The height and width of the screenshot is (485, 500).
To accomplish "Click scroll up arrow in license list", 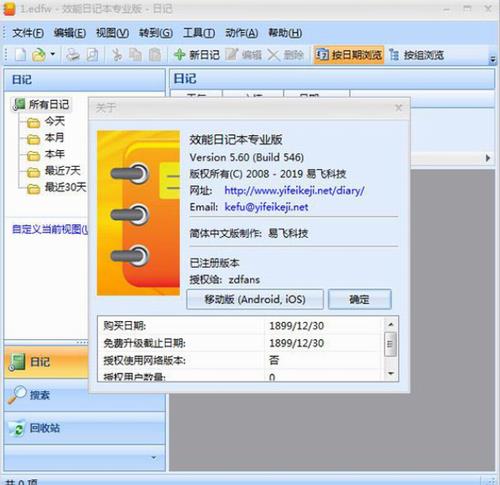I will (391, 324).
